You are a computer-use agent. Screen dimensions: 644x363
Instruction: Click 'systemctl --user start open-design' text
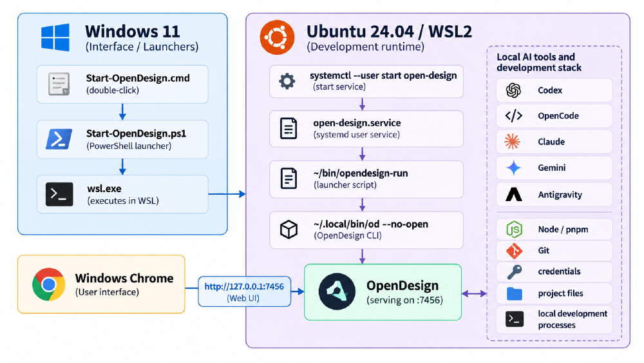(383, 75)
